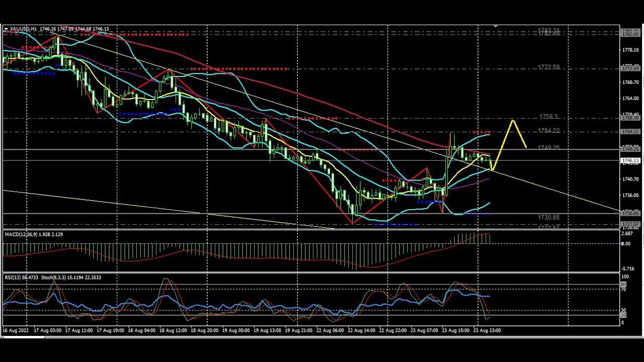Select the XAUUSD,H1 chart title text
644x362 pixels.
pos(23,29)
